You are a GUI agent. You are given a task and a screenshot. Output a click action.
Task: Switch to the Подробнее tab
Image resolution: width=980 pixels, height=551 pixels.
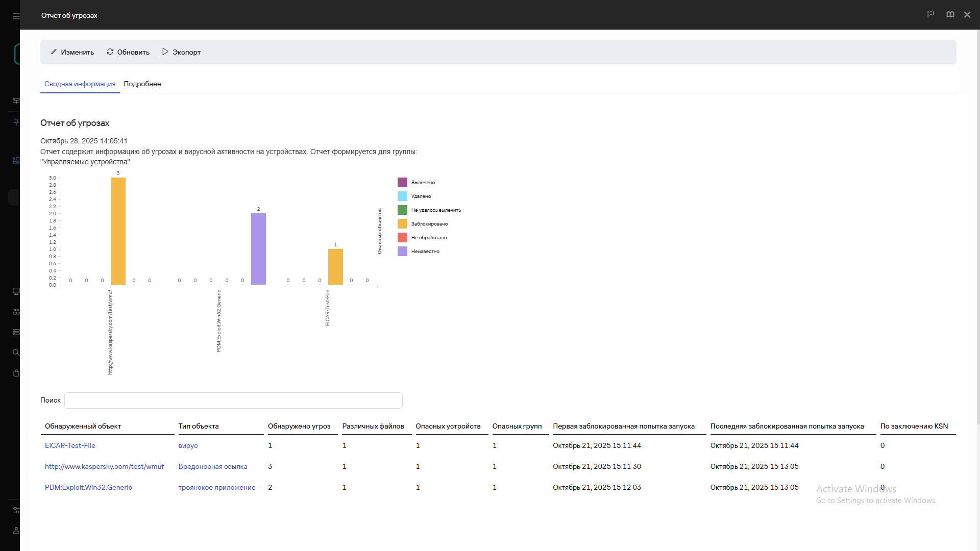point(142,84)
